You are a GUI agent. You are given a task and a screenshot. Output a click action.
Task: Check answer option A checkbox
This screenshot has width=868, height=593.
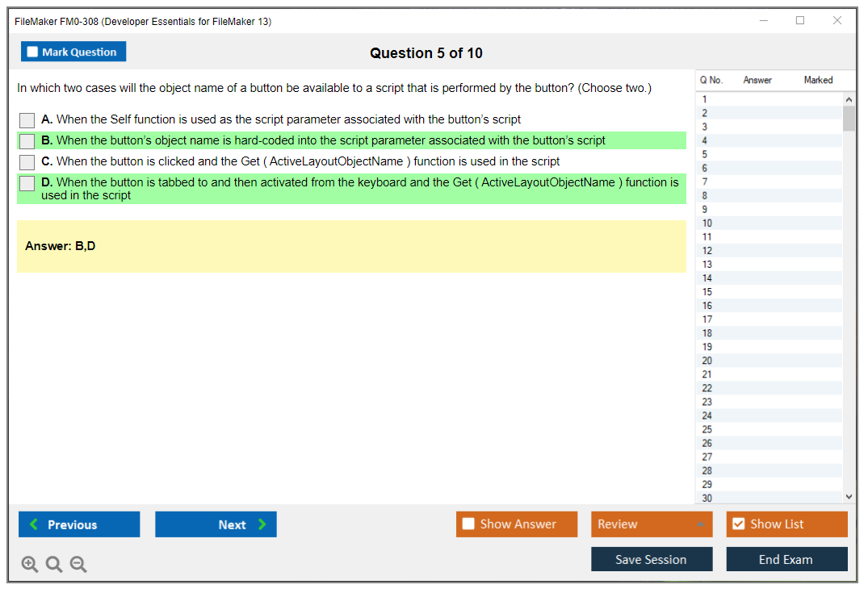tap(27, 120)
